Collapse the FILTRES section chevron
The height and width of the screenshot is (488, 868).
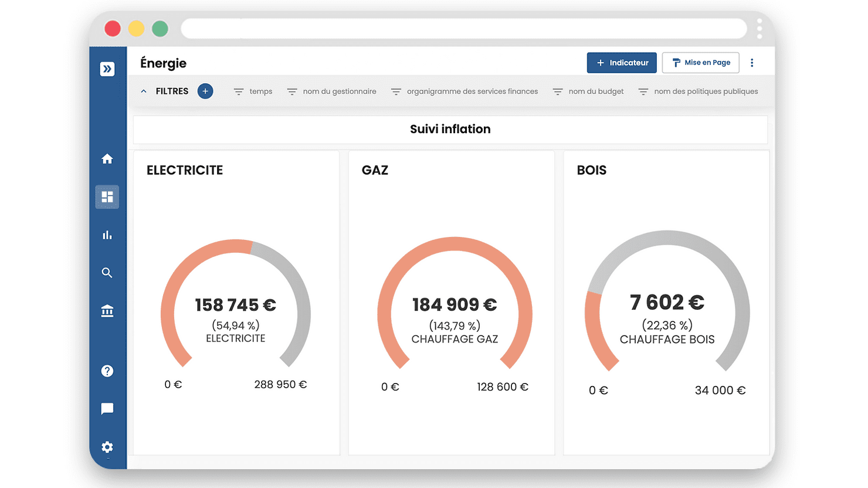pos(144,91)
